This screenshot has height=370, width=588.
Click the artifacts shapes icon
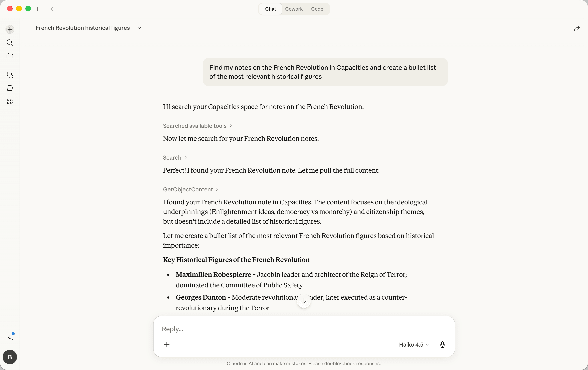pos(10,101)
